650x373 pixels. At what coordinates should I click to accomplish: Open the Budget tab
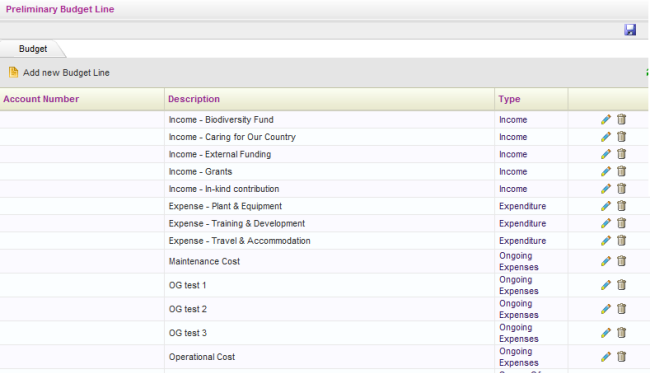pyautogui.click(x=33, y=49)
